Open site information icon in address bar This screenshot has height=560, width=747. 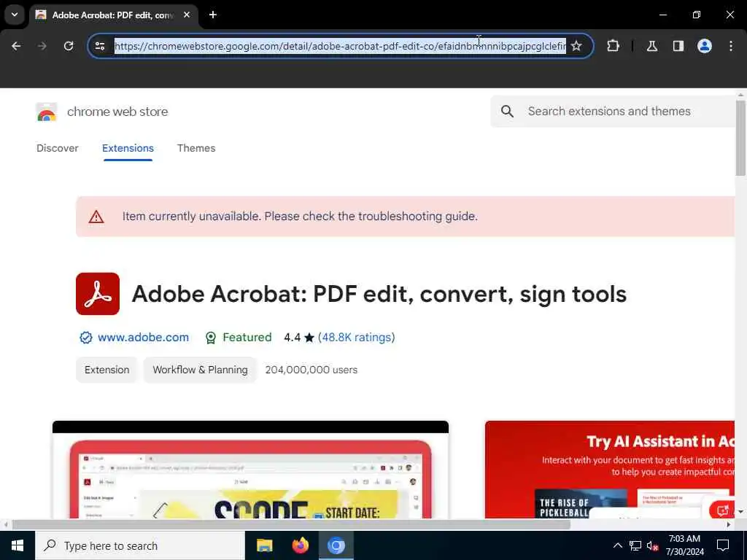coord(99,46)
